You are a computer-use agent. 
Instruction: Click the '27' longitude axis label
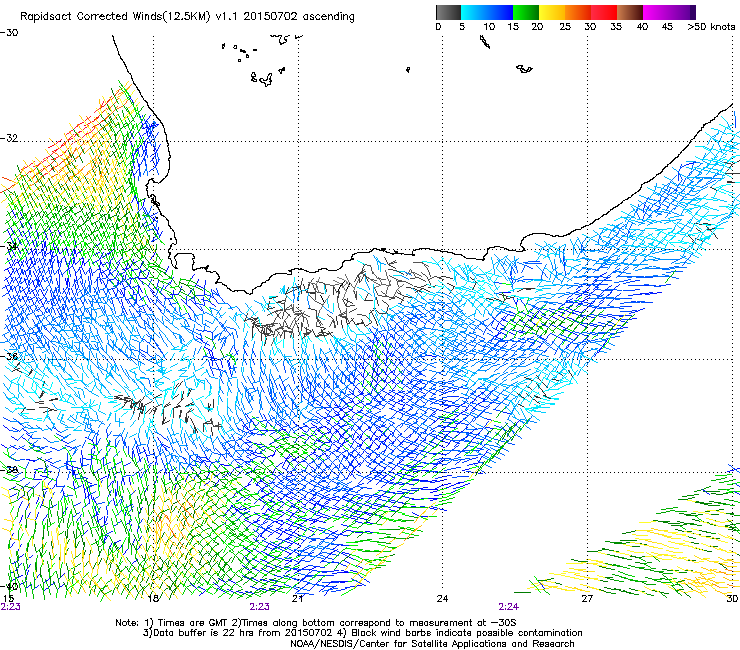[587, 599]
